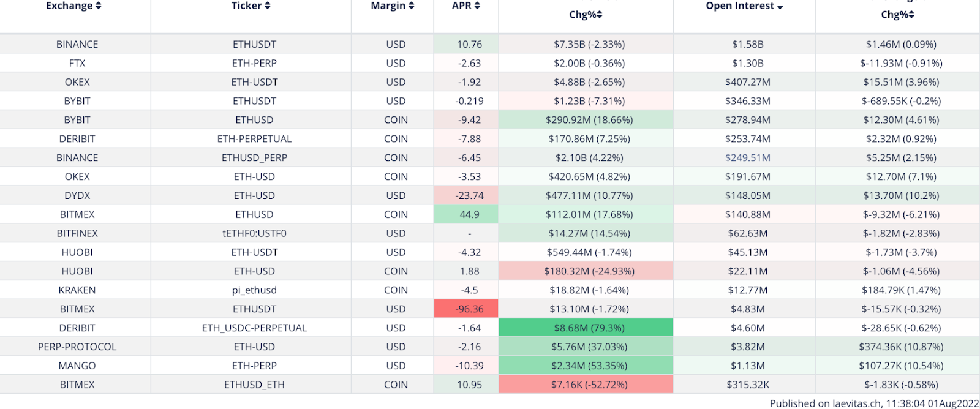Sort table by Exchange column

pyautogui.click(x=74, y=6)
